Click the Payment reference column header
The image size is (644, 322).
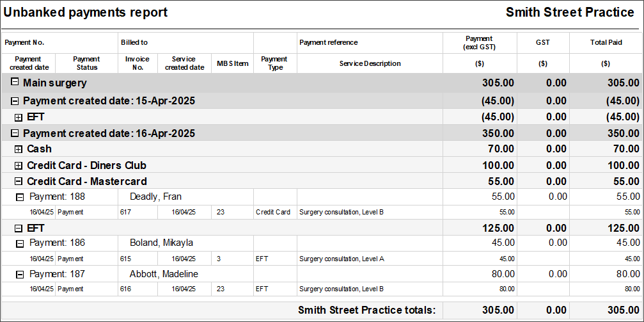(x=329, y=42)
